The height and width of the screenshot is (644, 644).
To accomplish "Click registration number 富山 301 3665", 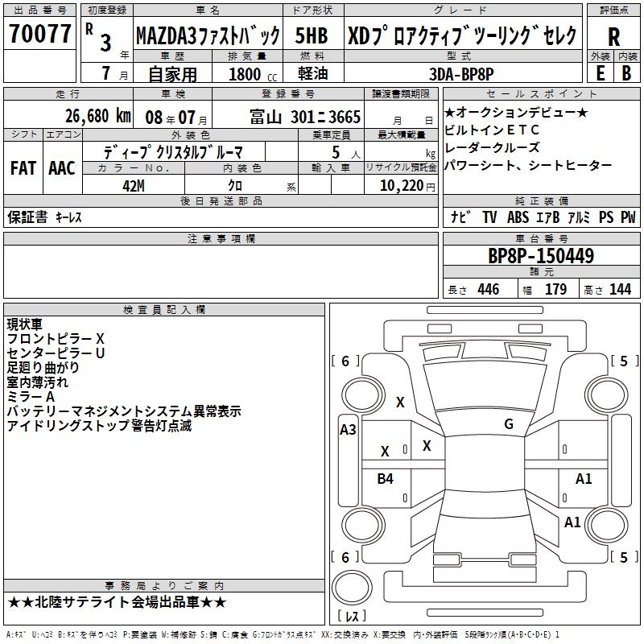I will 305,117.
